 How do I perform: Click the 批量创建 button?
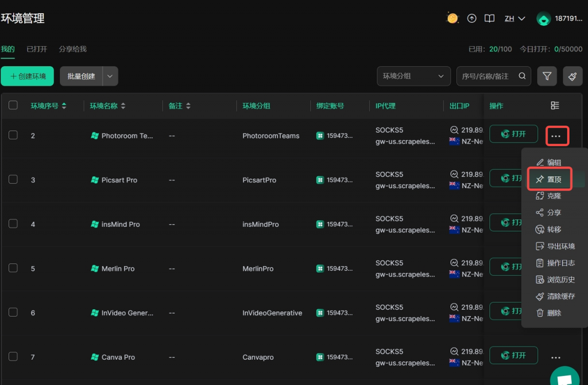[81, 76]
